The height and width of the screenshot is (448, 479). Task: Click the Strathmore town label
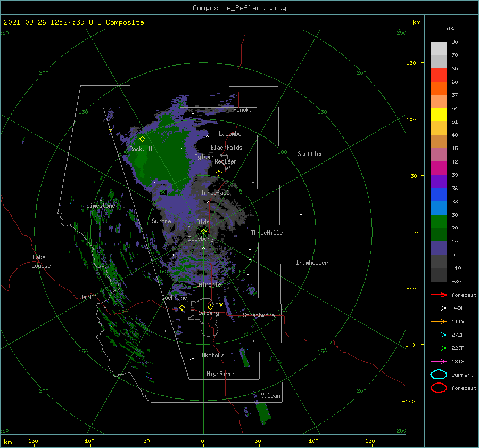pos(259,315)
